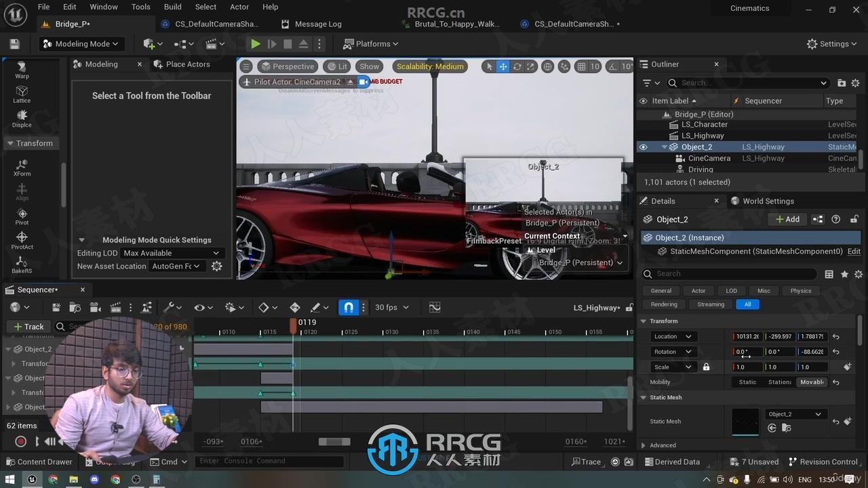Select the Warp modeling tool
The height and width of the screenshot is (488, 868).
pos(22,69)
